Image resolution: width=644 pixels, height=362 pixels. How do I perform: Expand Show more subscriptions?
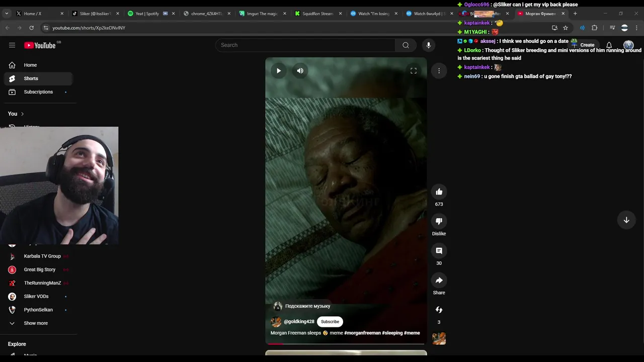point(38,323)
